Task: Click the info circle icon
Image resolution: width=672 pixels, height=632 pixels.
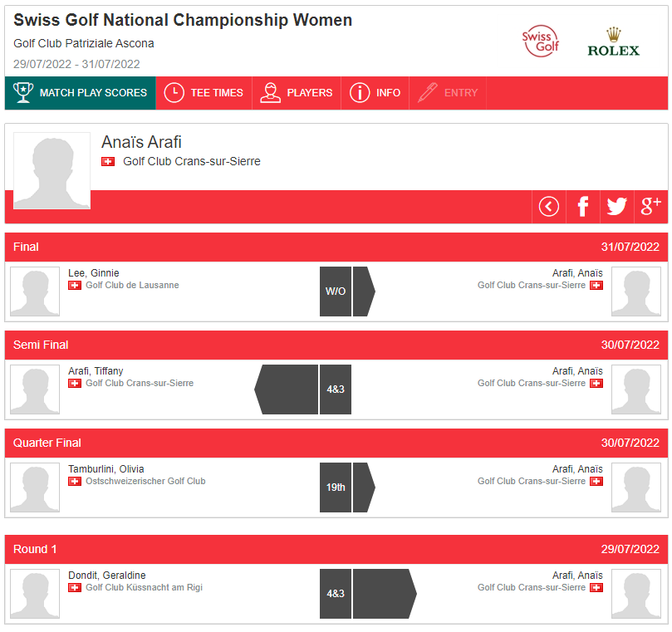Action: tap(359, 92)
